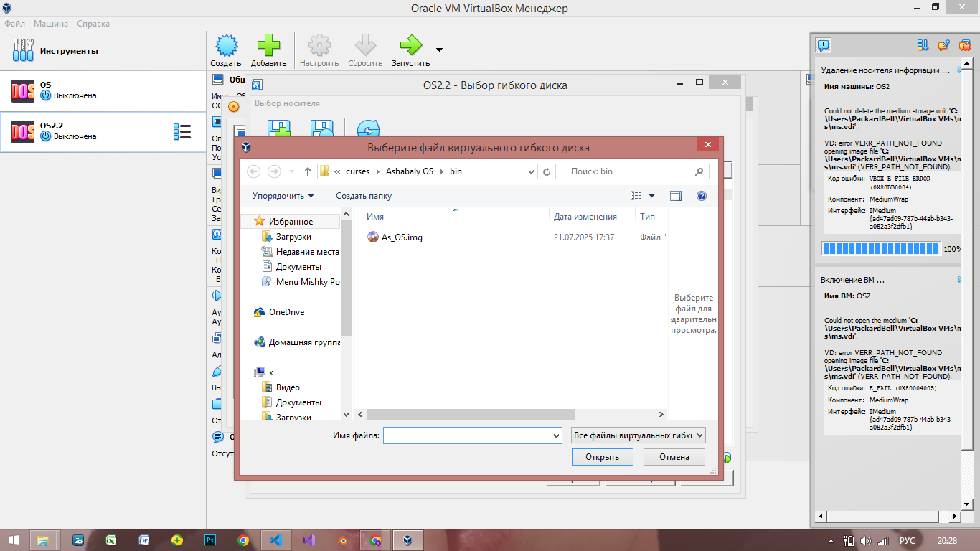Open the file type filter combo box
The height and width of the screenshot is (551, 980).
tap(638, 435)
